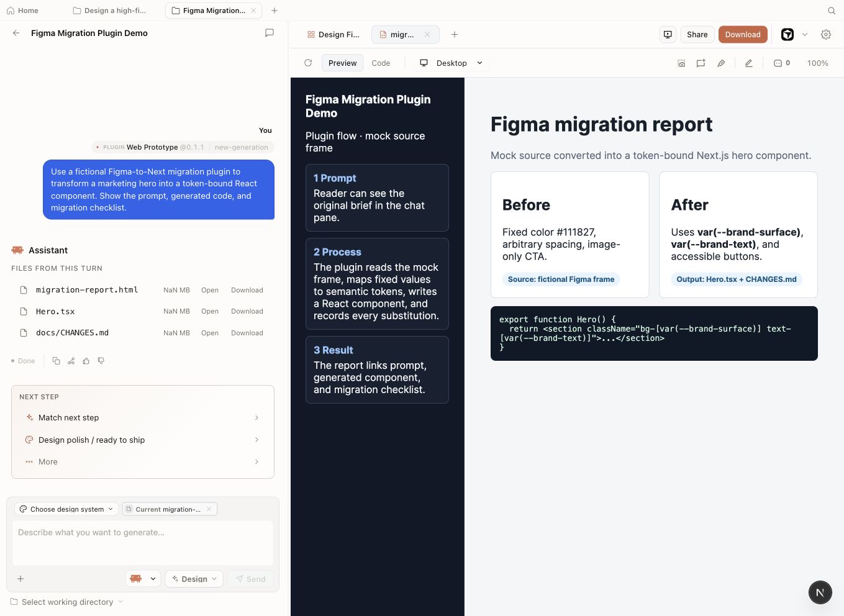Select the pencil edit tool icon

[749, 63]
